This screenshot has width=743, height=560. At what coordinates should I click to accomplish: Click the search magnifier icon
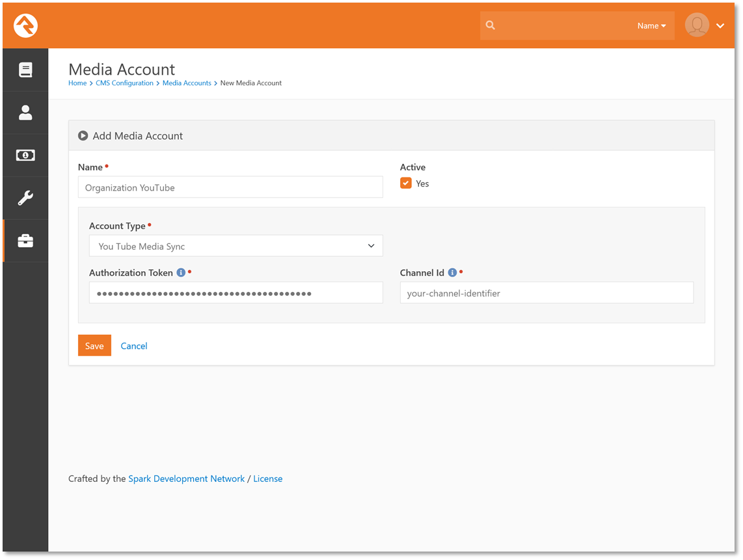pos(491,26)
